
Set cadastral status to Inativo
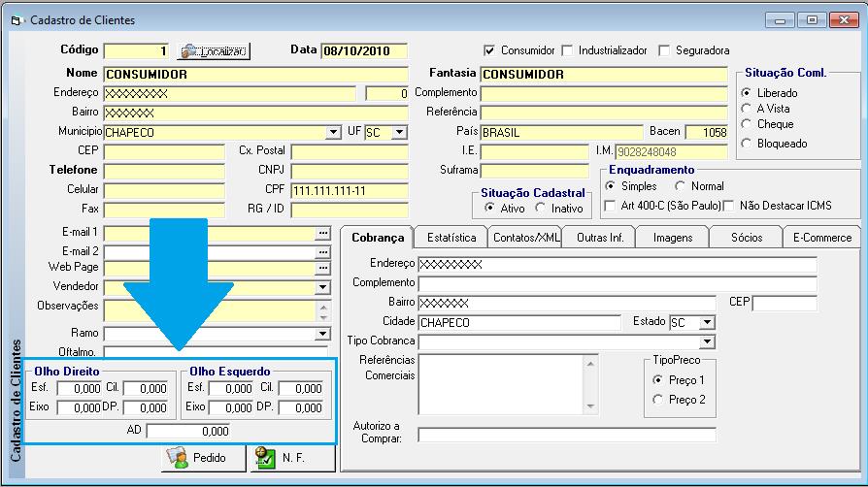tap(540, 208)
